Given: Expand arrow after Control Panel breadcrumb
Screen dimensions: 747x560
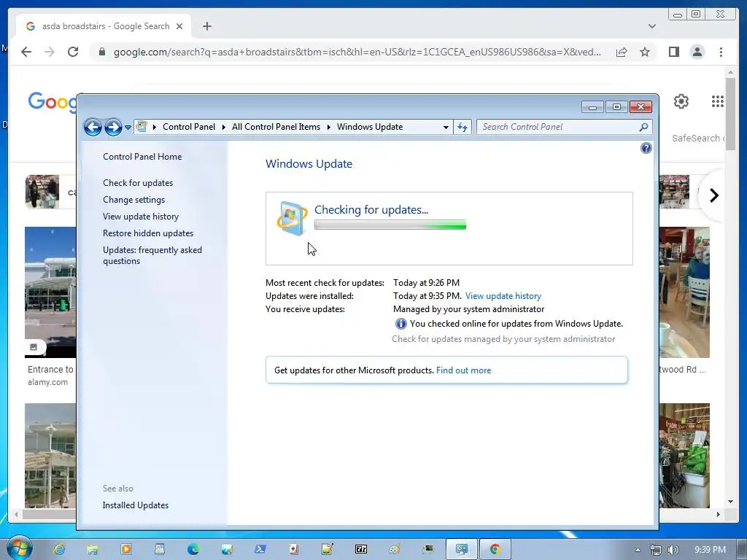Looking at the screenshot, I should click(223, 127).
